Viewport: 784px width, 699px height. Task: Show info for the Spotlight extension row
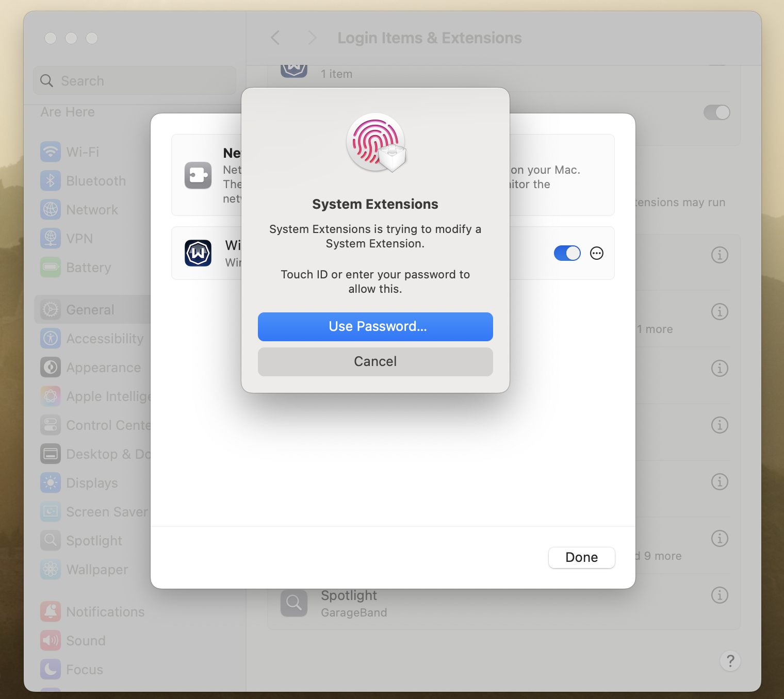pyautogui.click(x=720, y=595)
